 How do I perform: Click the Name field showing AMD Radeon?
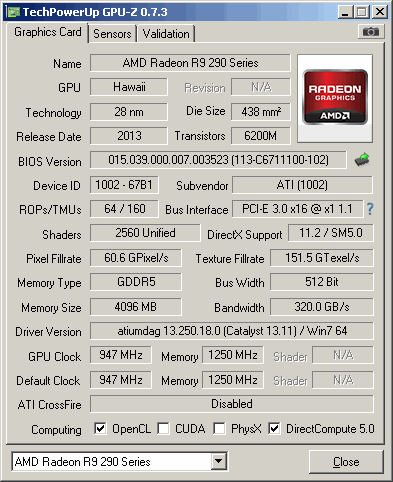coord(190,63)
